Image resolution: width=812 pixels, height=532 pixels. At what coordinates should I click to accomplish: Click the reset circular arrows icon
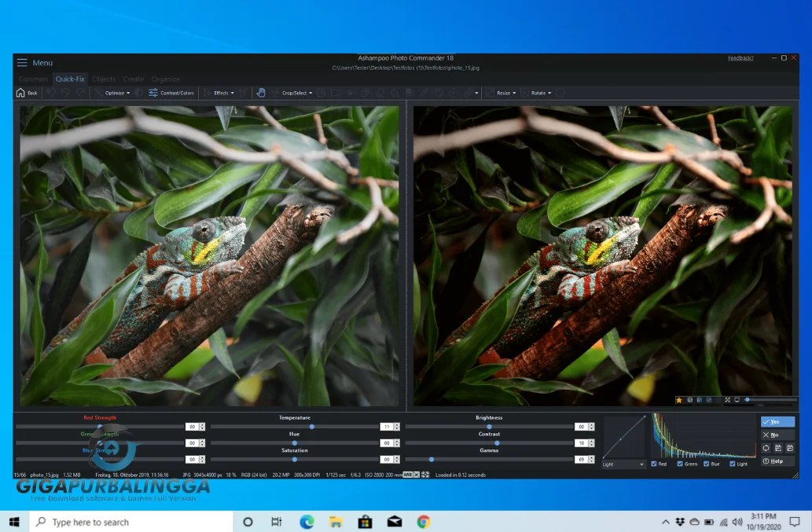pos(766,448)
